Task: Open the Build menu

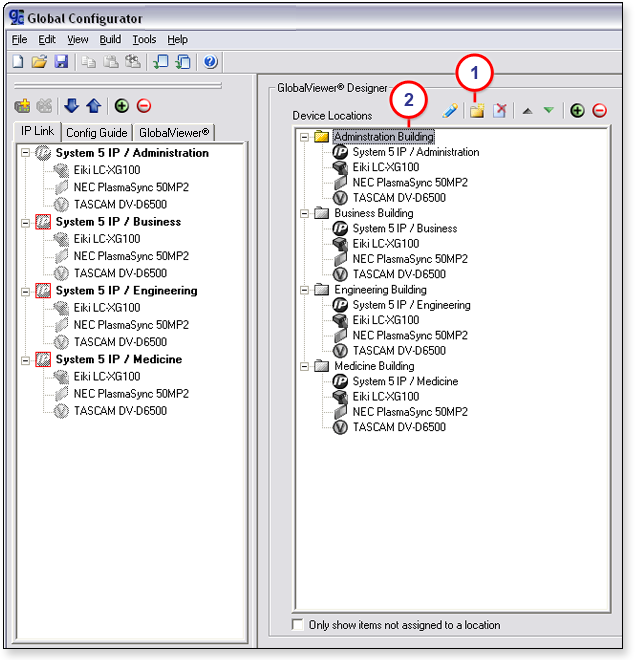Action: [x=110, y=39]
